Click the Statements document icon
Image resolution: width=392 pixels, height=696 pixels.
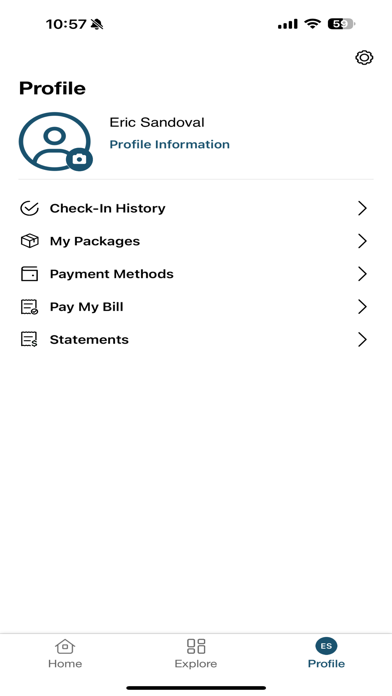[30, 340]
